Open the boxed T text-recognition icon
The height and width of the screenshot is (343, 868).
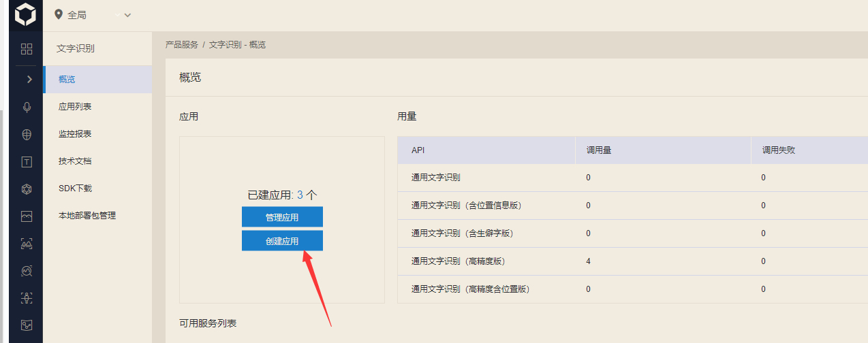click(27, 162)
